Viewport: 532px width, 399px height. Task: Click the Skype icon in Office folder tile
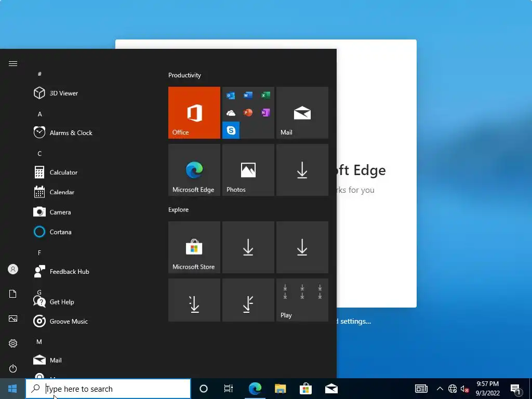(x=231, y=130)
